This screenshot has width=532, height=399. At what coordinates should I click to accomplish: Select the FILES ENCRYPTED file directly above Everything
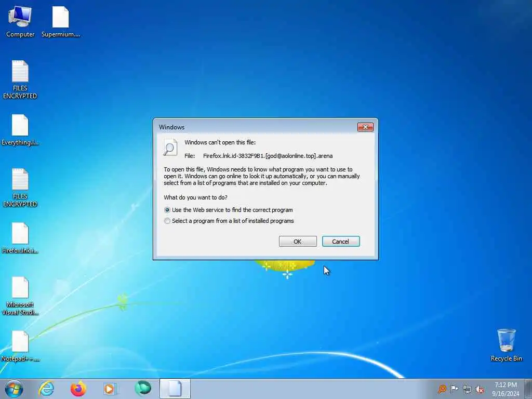pyautogui.click(x=20, y=79)
